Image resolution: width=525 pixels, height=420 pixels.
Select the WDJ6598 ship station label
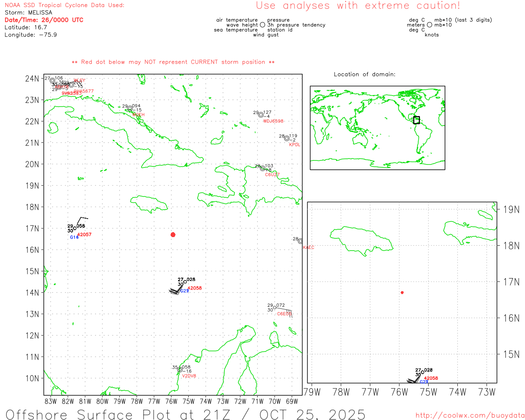point(273,121)
